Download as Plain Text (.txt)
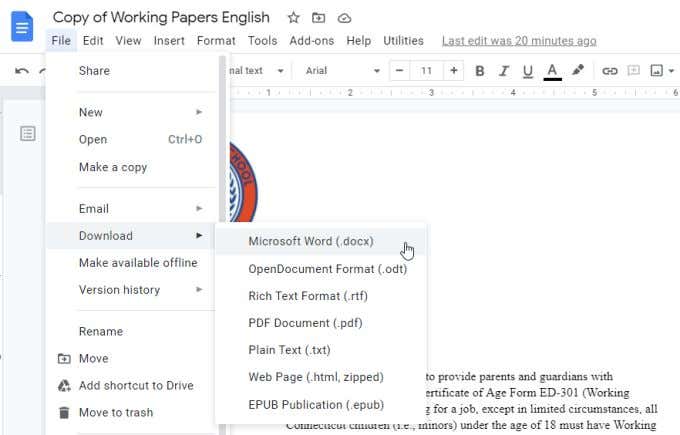This screenshot has width=680, height=435. (x=321, y=350)
